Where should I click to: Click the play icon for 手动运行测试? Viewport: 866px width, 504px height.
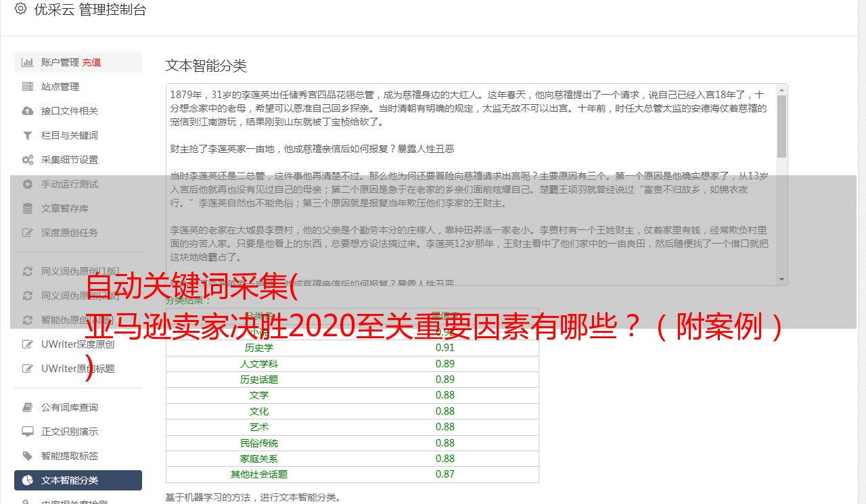coord(28,184)
